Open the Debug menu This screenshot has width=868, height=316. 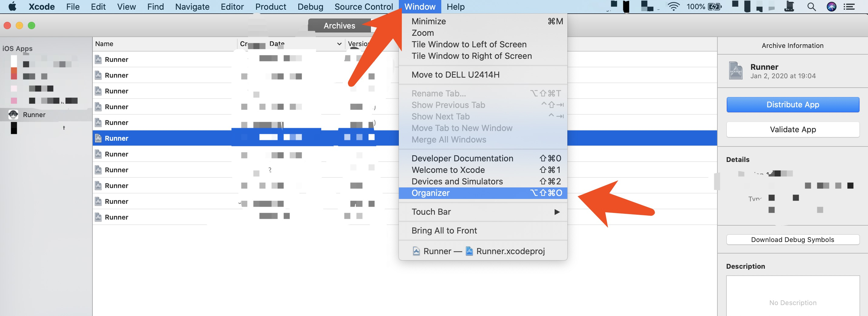click(310, 7)
